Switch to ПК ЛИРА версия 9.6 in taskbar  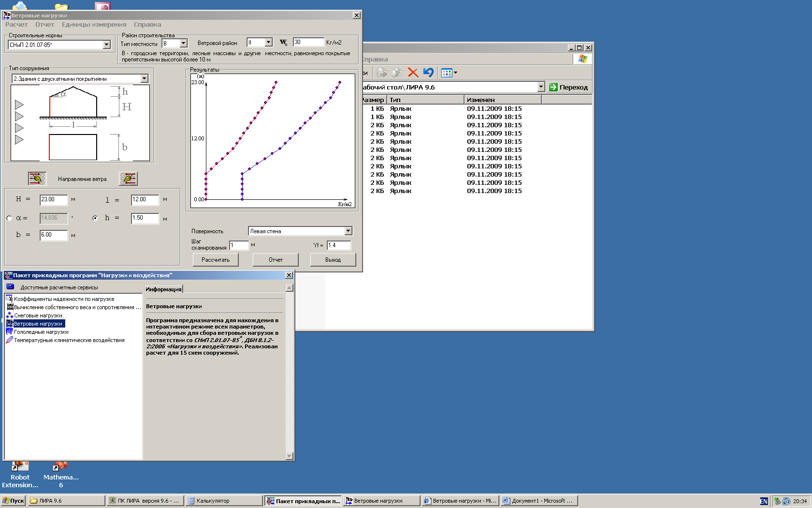[x=145, y=501]
